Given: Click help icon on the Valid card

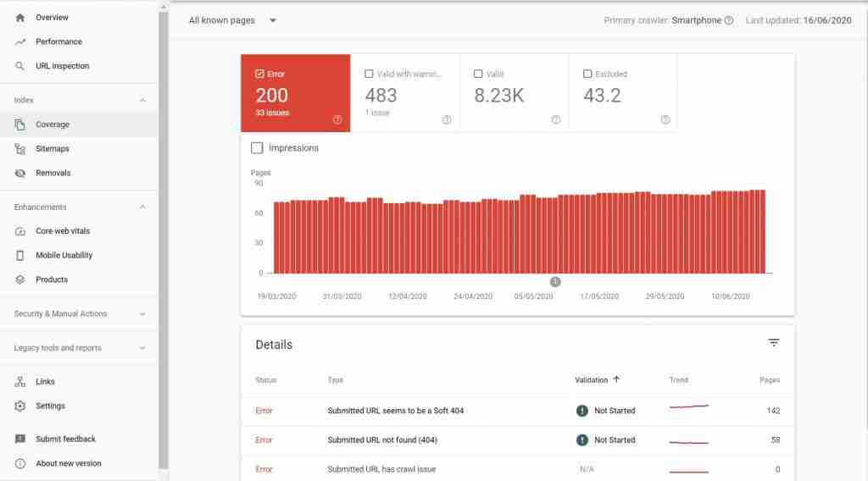Looking at the screenshot, I should (556, 120).
